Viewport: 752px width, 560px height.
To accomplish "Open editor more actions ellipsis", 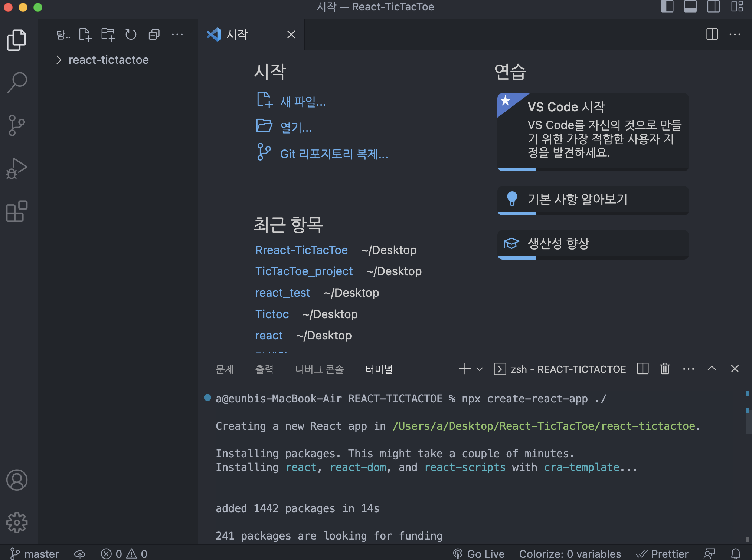I will tap(735, 34).
